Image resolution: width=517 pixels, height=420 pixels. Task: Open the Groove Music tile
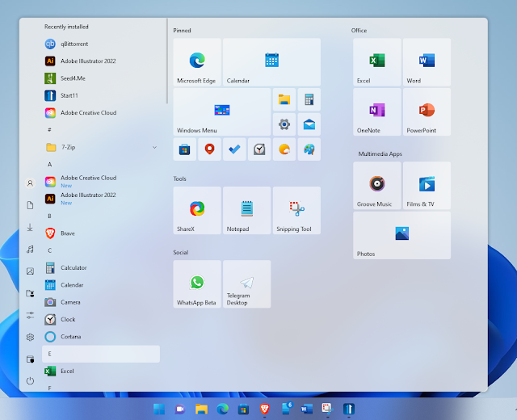coord(377,186)
